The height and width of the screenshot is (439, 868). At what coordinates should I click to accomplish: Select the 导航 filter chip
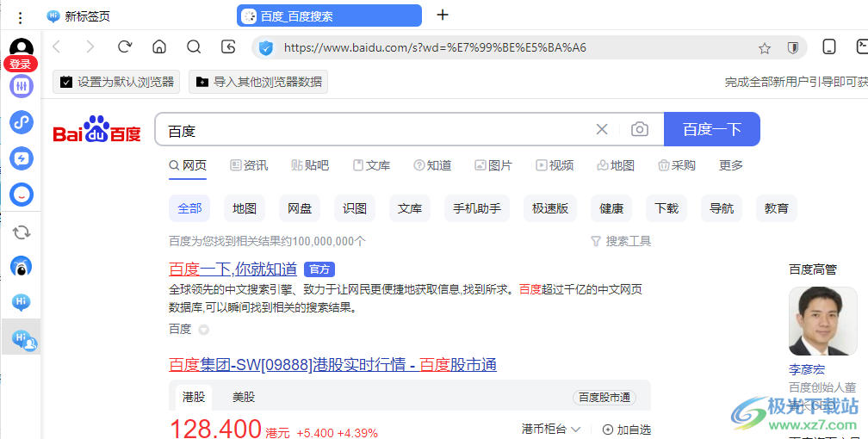pos(722,208)
